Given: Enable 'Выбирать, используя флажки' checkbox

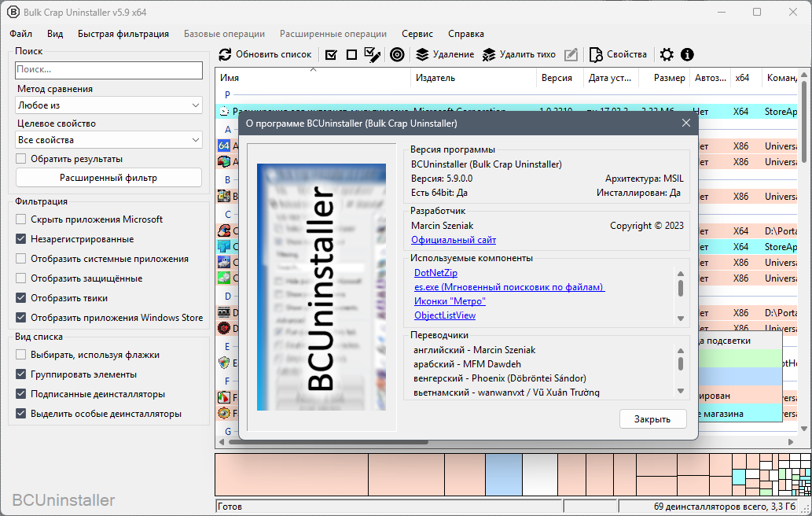Looking at the screenshot, I should click(x=20, y=355).
